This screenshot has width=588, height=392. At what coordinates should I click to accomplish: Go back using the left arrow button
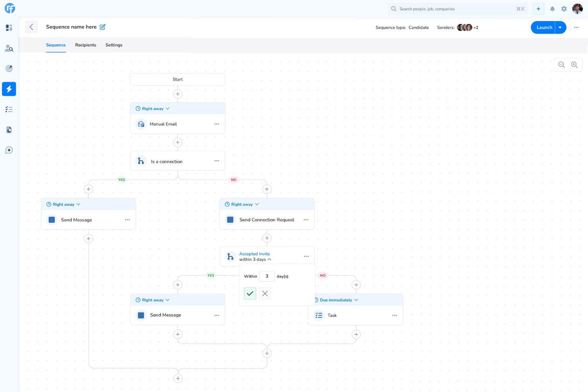(31, 27)
